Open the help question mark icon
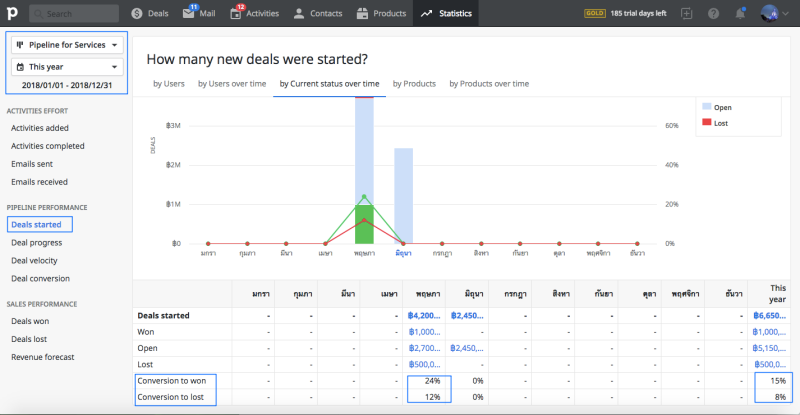This screenshot has height=415, width=800. pyautogui.click(x=713, y=13)
